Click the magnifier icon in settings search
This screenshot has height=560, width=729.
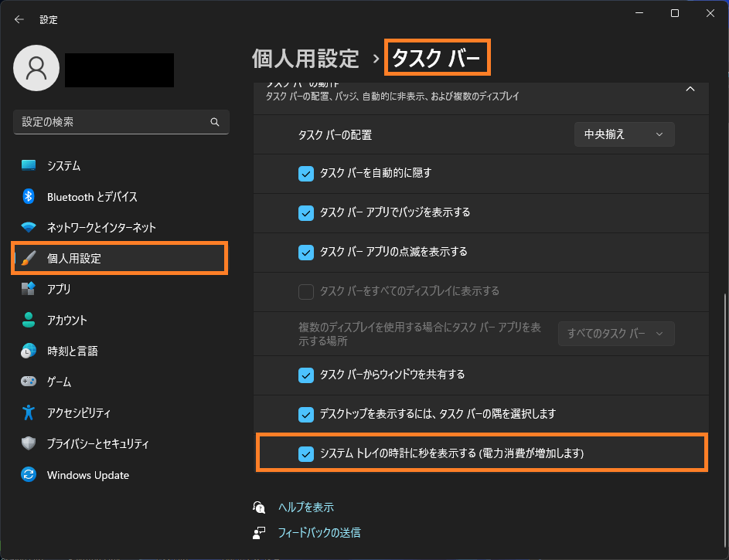tap(215, 122)
